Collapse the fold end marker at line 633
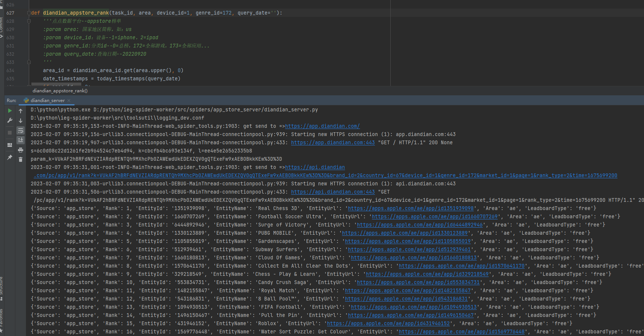This screenshot has height=336, width=644. pyautogui.click(x=29, y=62)
